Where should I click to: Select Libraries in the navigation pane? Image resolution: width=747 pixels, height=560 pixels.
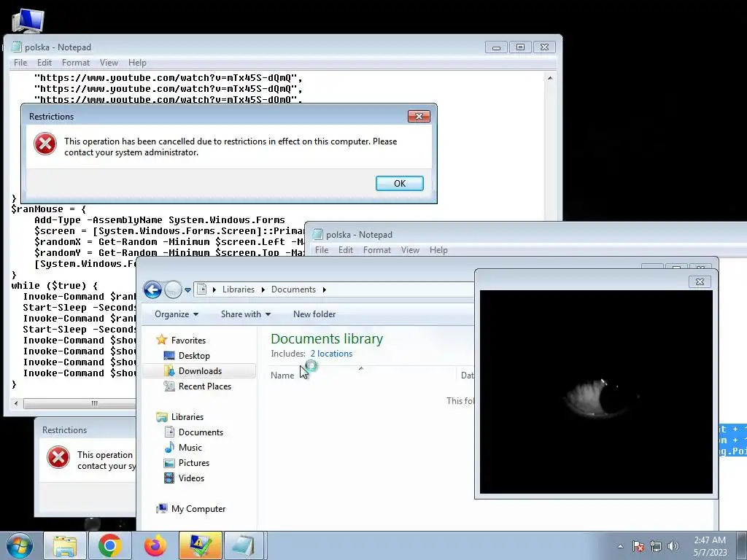[x=187, y=416]
